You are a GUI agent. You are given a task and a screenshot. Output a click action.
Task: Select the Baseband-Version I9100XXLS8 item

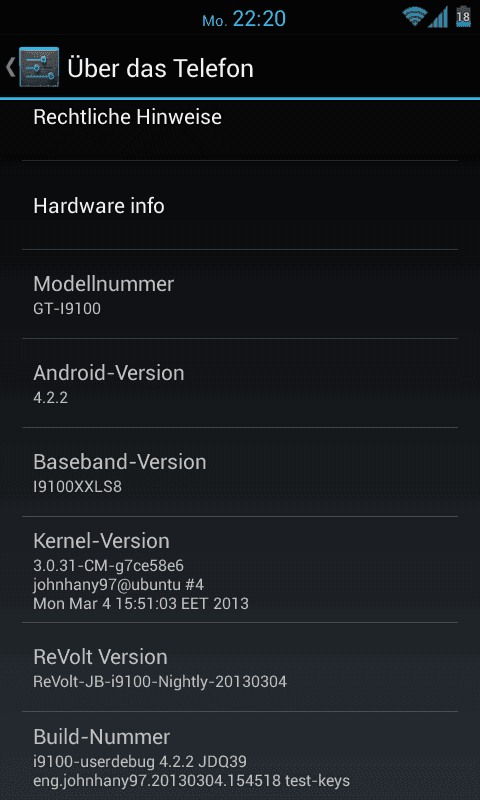coord(240,472)
